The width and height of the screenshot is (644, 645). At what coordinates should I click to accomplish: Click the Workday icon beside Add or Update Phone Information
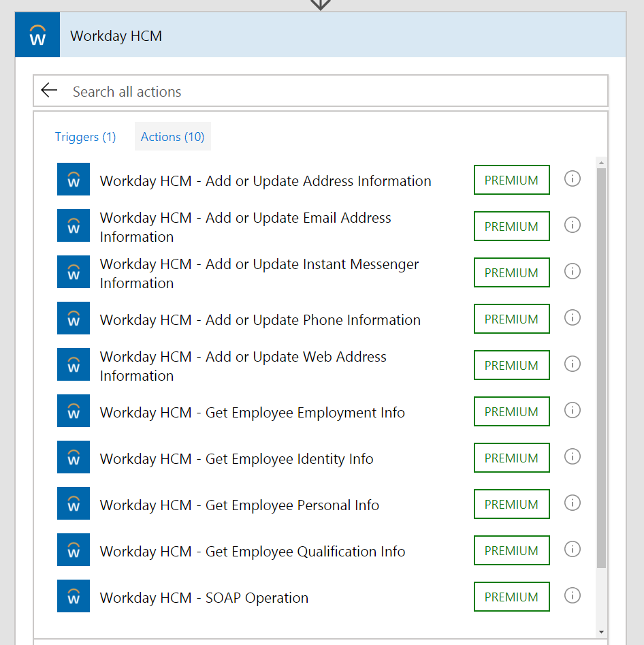[x=74, y=319]
